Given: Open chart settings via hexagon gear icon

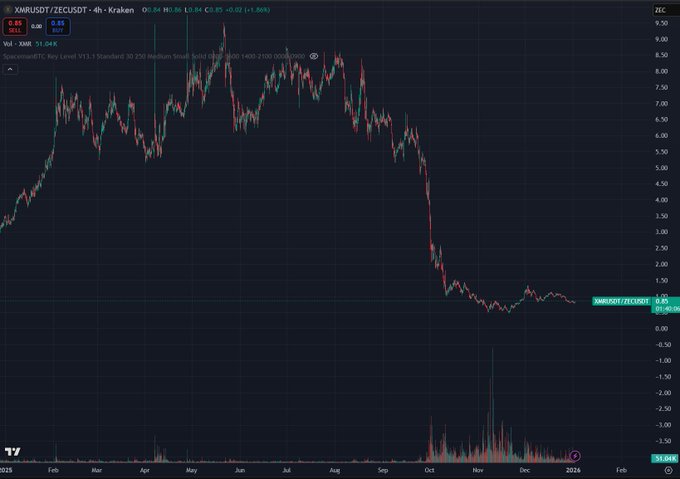Looking at the screenshot, I should pos(668,470).
